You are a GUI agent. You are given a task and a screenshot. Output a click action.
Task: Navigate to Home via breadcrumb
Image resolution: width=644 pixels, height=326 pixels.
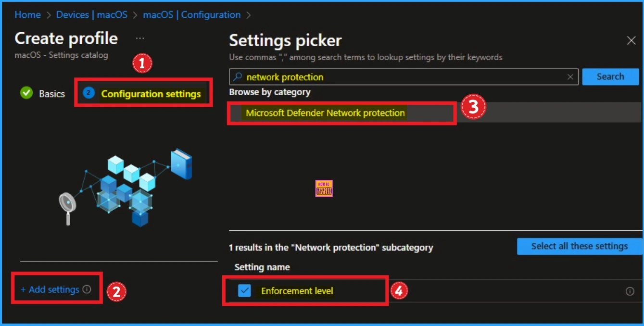[x=27, y=14]
